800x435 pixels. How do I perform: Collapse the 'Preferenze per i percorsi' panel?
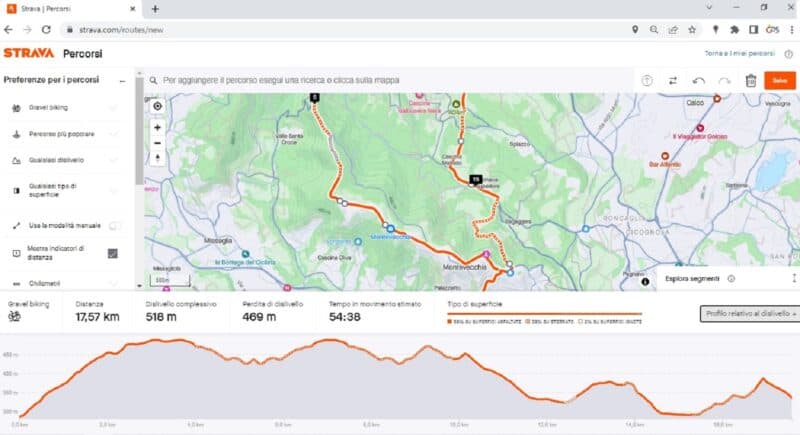point(122,81)
